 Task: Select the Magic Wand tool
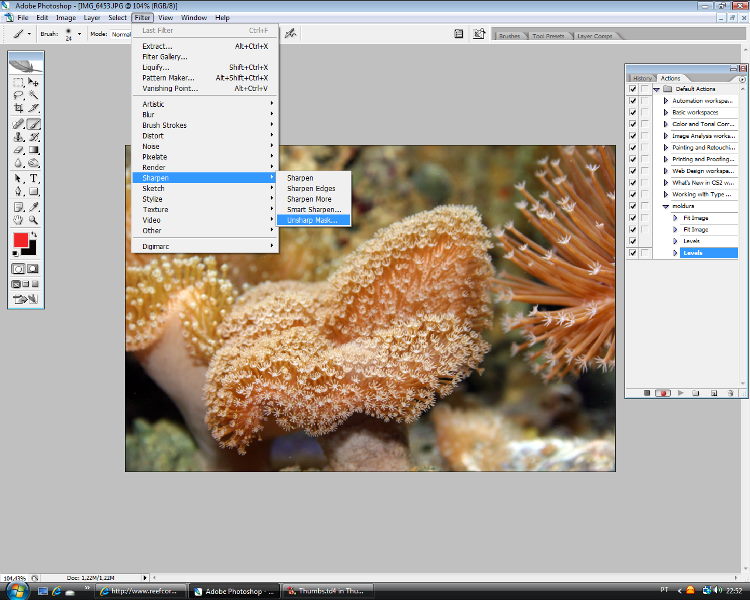point(33,95)
